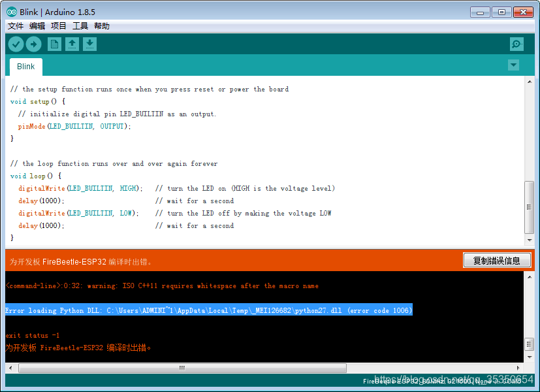The width and height of the screenshot is (540, 392).
Task: Click the 'void setup() {' code line
Action: click(x=38, y=102)
